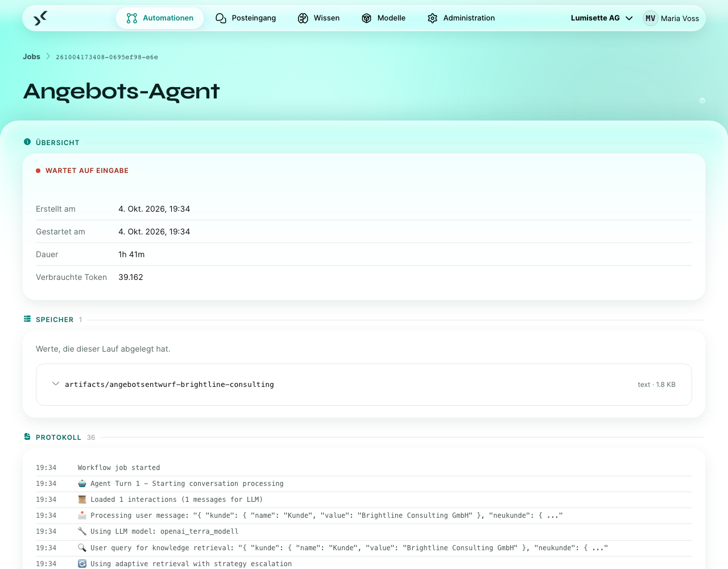Click the Automationen workflow icon
The width and height of the screenshot is (728, 569).
click(x=132, y=18)
